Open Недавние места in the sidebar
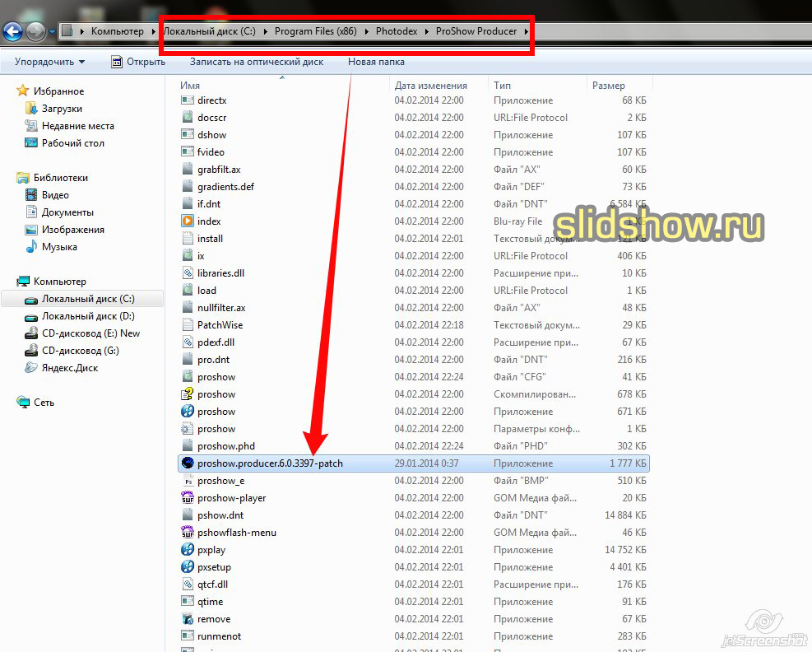812x652 pixels. [x=78, y=126]
